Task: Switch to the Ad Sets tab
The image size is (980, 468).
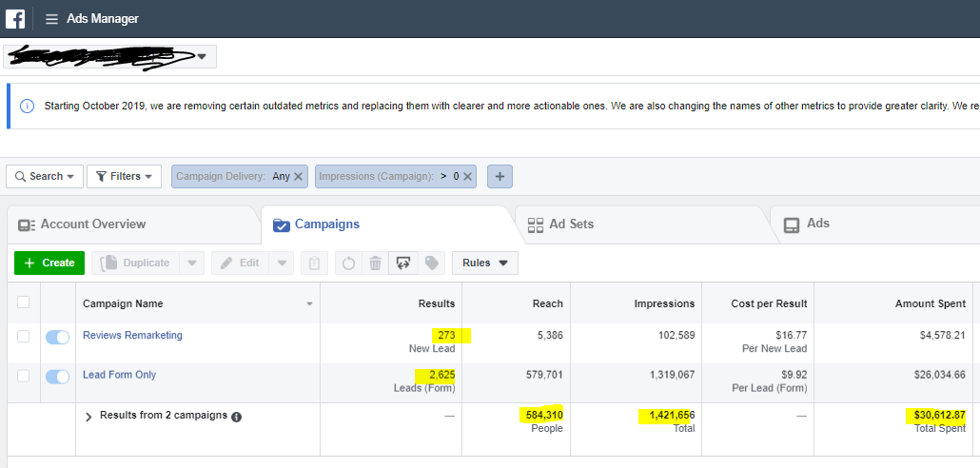Action: click(571, 224)
